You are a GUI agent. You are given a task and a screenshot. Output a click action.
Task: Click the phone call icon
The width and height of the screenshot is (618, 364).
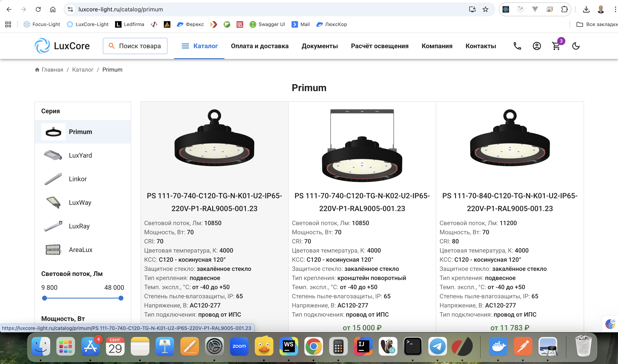[x=517, y=46]
